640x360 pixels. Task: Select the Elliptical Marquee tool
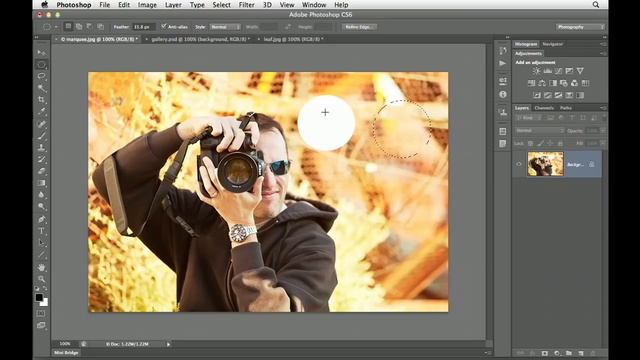(x=41, y=64)
